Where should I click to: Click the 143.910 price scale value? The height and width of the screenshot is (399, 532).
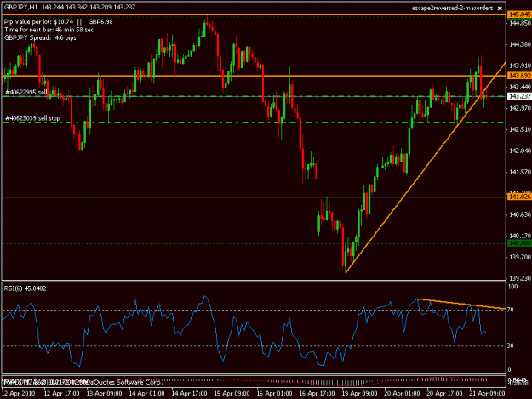pos(520,66)
